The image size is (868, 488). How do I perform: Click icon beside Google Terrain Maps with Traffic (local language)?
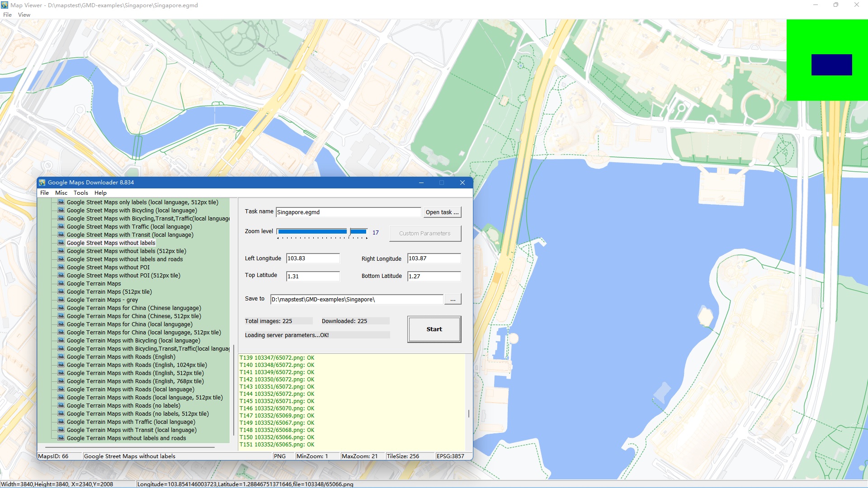61,422
